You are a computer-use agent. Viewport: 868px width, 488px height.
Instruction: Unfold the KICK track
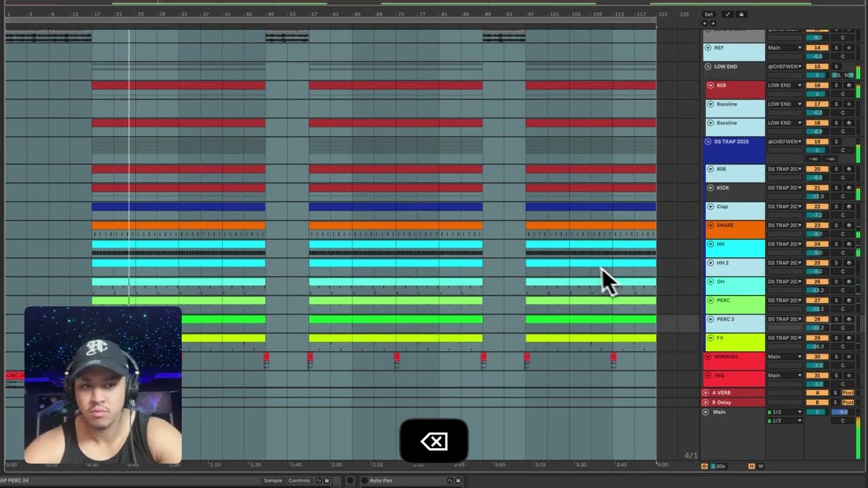[711, 188]
